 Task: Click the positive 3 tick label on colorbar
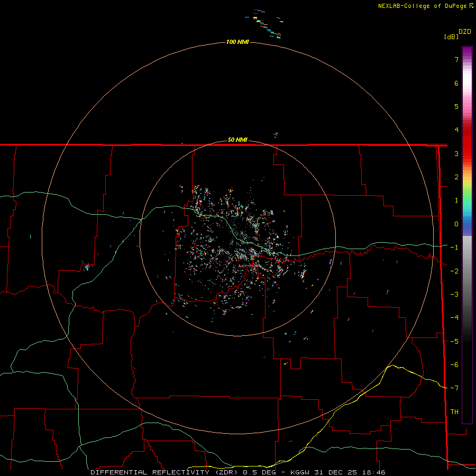click(456, 153)
